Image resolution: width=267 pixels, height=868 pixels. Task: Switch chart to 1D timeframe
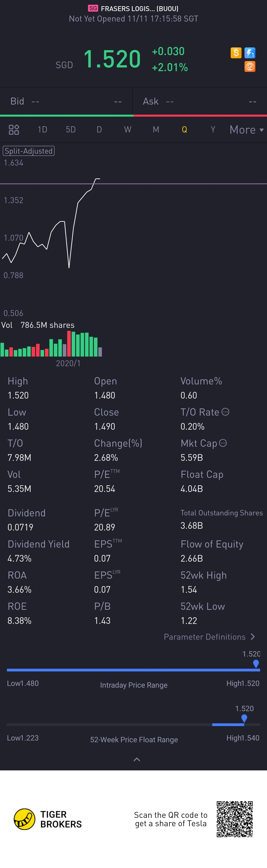[x=43, y=130]
